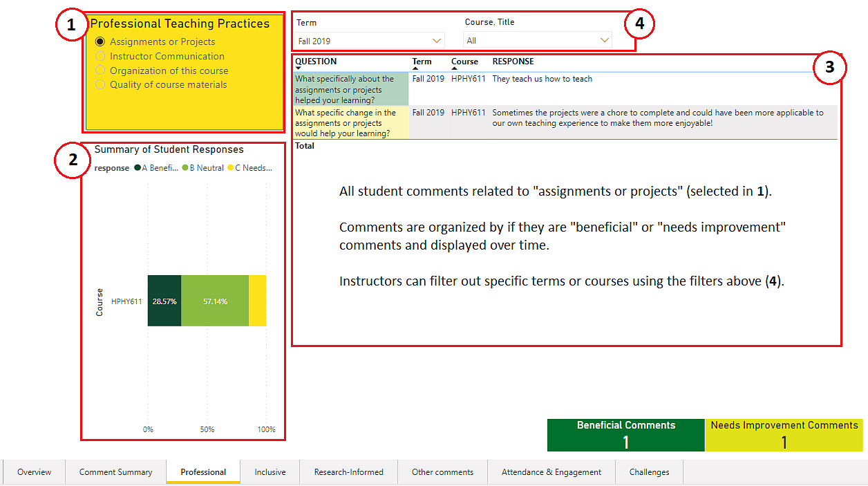The width and height of the screenshot is (868, 486).
Task: Click the question about what helped your learning
Action: [352, 89]
